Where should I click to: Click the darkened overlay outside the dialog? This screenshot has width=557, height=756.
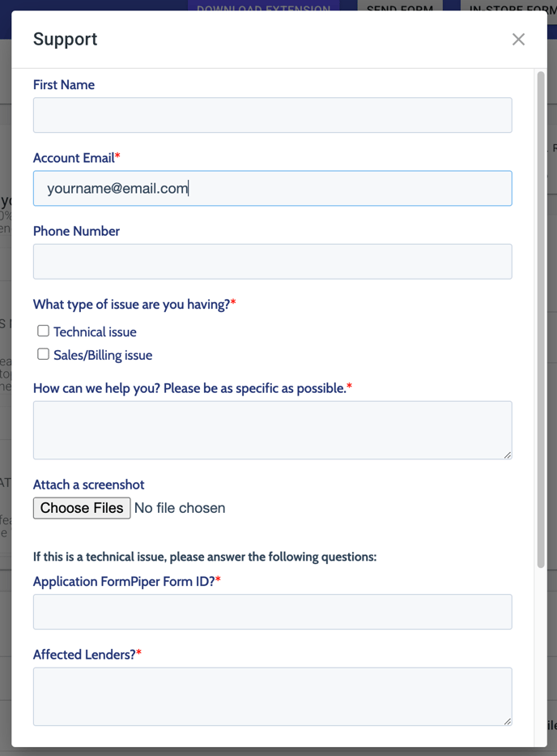tap(6, 405)
